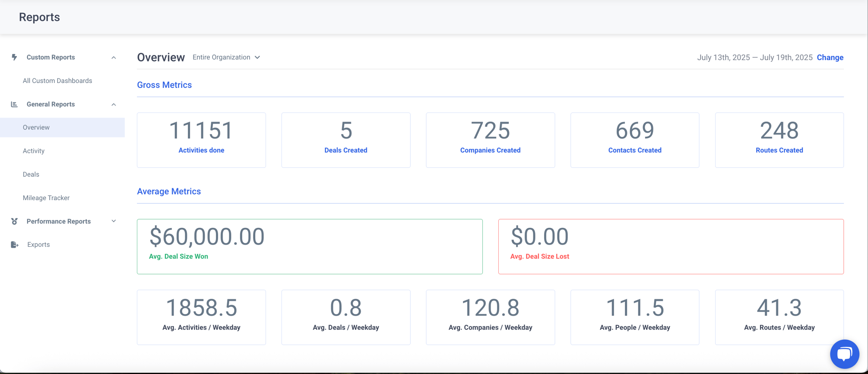The height and width of the screenshot is (374, 868).
Task: Open All Custom Dashboards
Action: click(x=57, y=81)
